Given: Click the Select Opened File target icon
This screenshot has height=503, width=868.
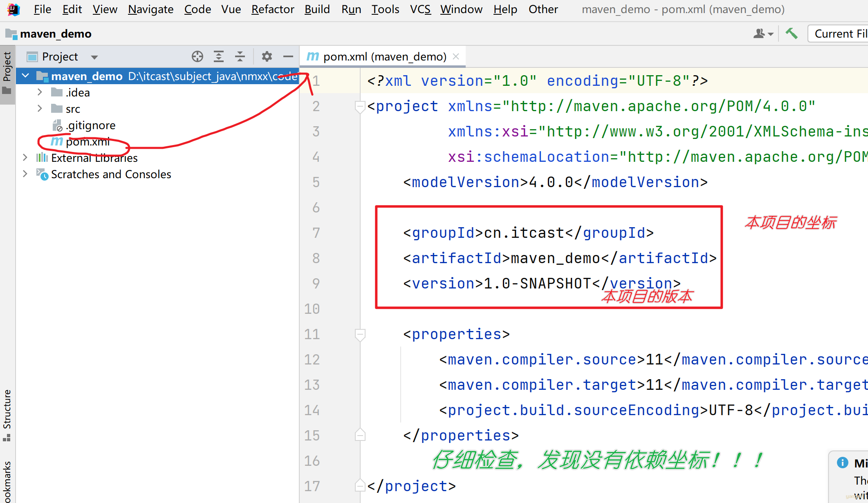Looking at the screenshot, I should (197, 56).
